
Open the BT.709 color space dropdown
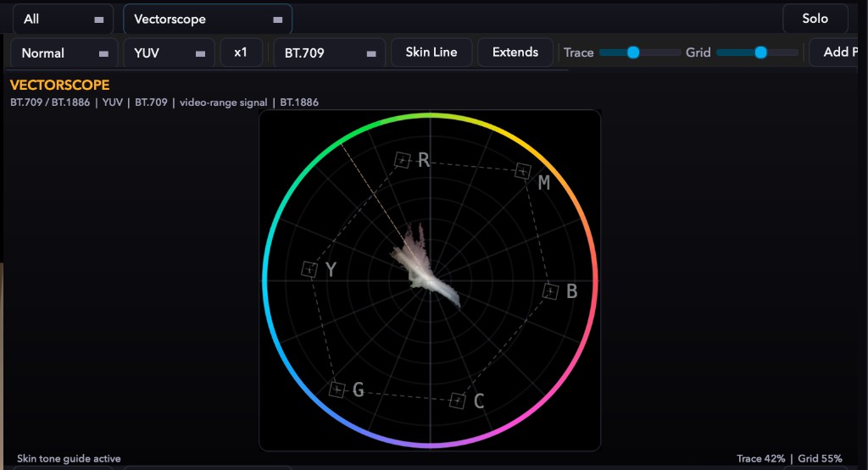(x=330, y=53)
